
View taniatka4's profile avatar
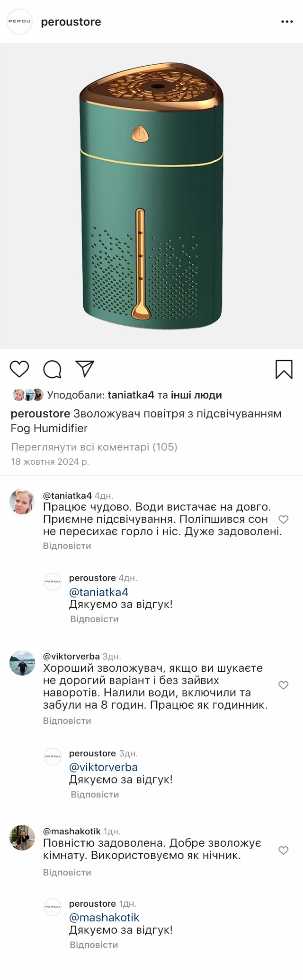(22, 502)
